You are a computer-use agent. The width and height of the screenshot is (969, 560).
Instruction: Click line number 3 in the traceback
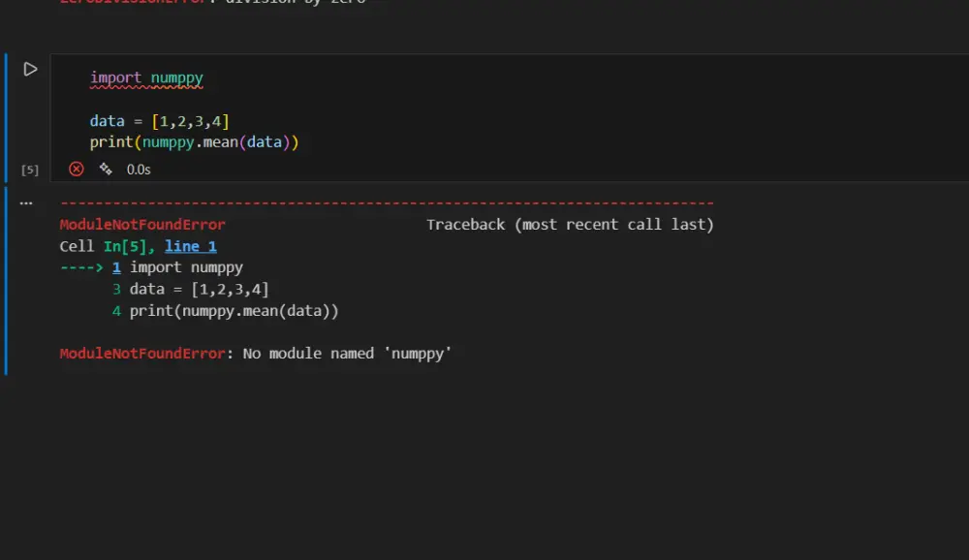tap(116, 289)
